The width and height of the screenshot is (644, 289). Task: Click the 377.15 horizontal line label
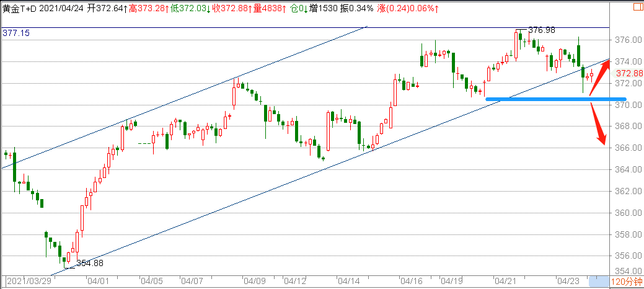[x=16, y=33]
